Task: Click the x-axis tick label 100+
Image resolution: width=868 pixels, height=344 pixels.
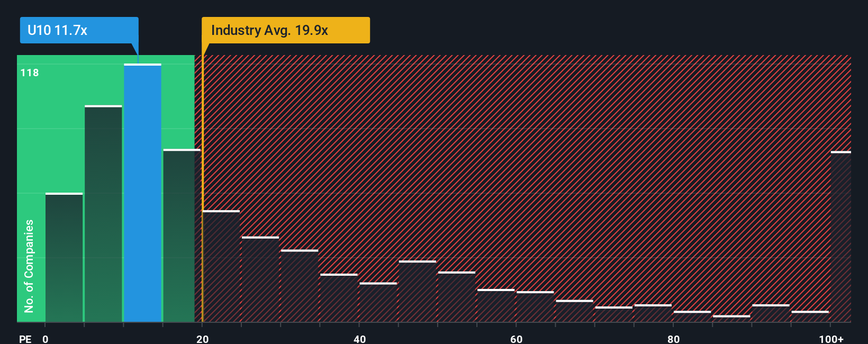Action: coord(831,339)
